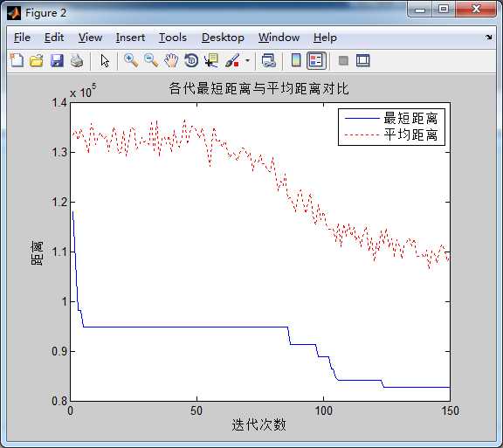Insert a colorbar using the toolbar icon

click(x=296, y=60)
